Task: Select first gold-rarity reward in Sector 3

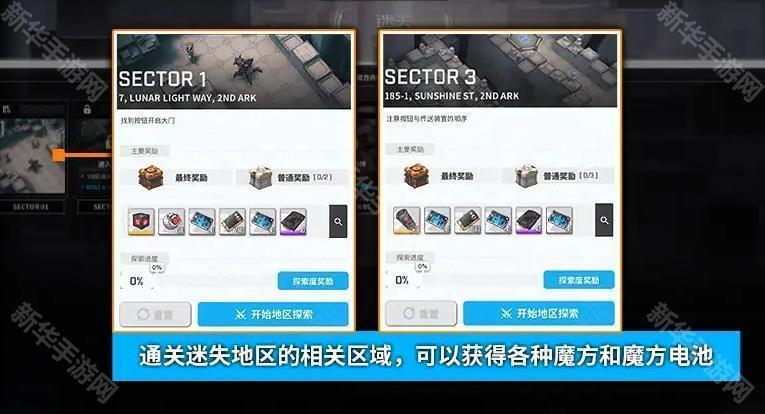Action: (407, 220)
